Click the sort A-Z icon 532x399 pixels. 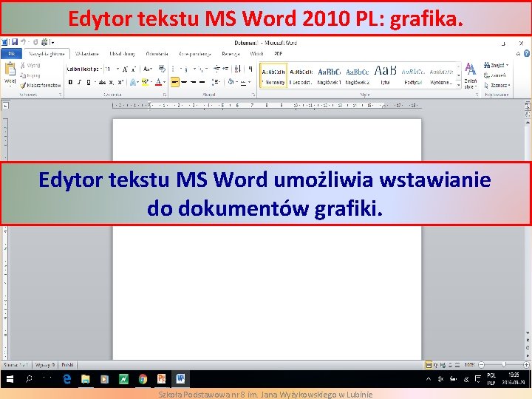coord(237,69)
